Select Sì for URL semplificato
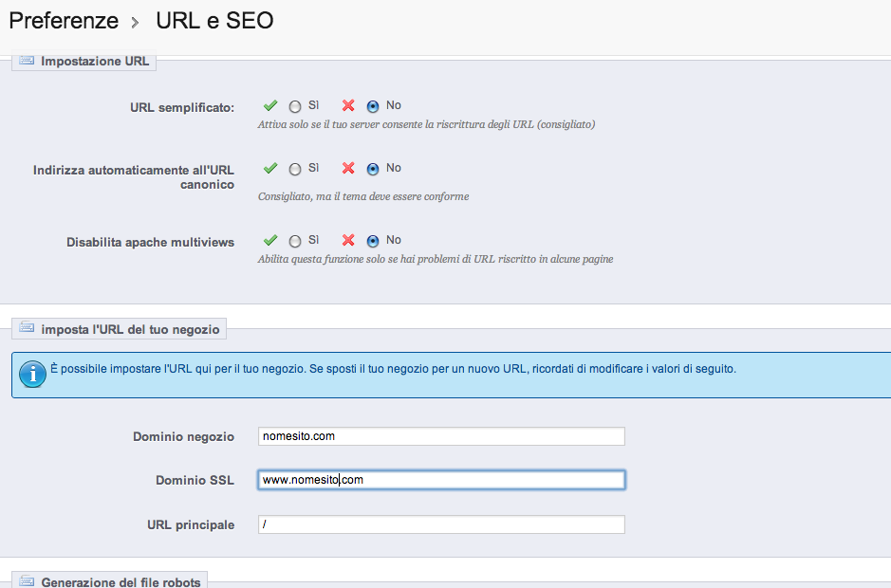This screenshot has height=588, width=891. coord(295,107)
